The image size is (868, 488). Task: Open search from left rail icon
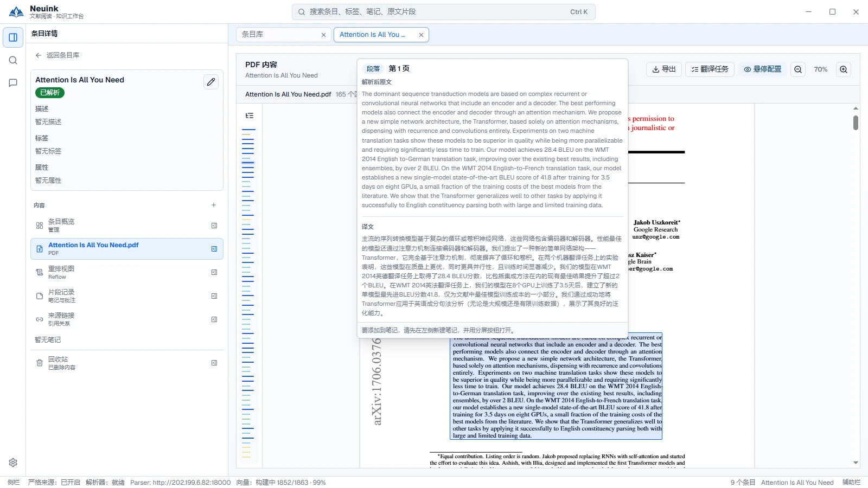13,60
